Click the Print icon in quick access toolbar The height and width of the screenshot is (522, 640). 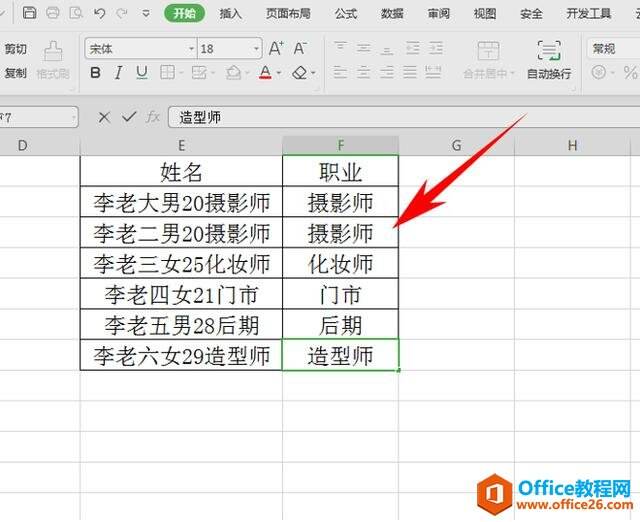53,13
